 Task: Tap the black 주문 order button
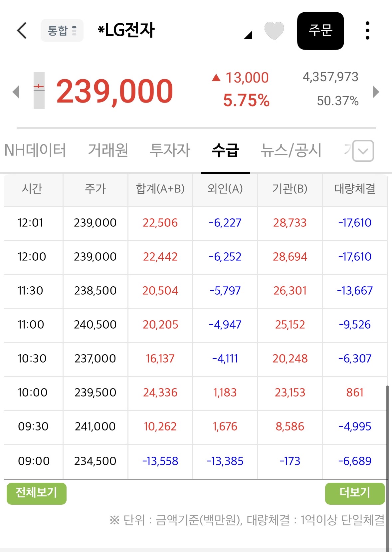320,31
